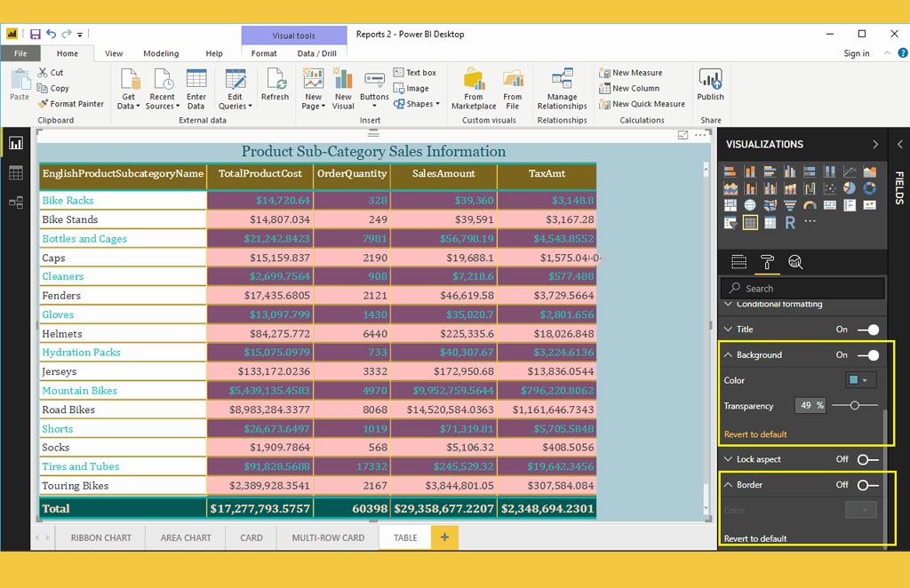Switch to MULTI-ROW CARD page tab
This screenshot has height=588, width=910.
click(x=328, y=537)
